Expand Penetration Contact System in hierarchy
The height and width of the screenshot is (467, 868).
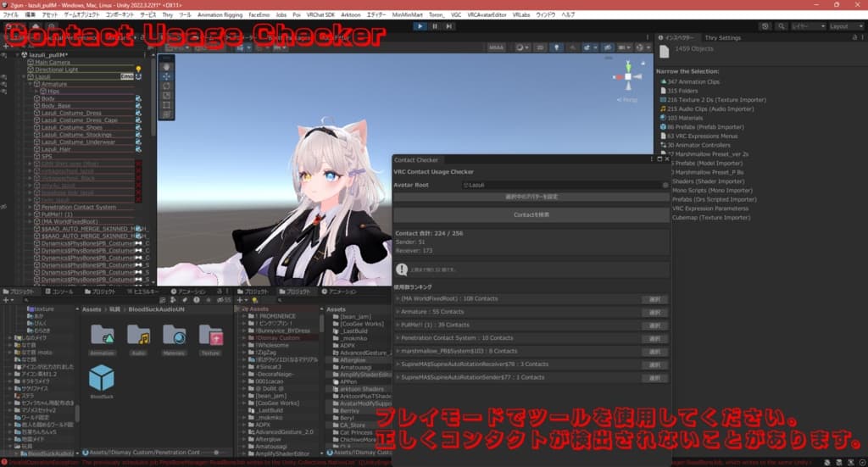31,208
